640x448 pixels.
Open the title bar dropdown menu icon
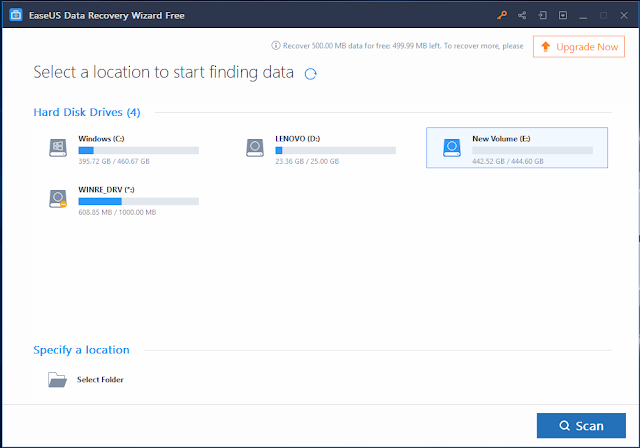coord(563,16)
